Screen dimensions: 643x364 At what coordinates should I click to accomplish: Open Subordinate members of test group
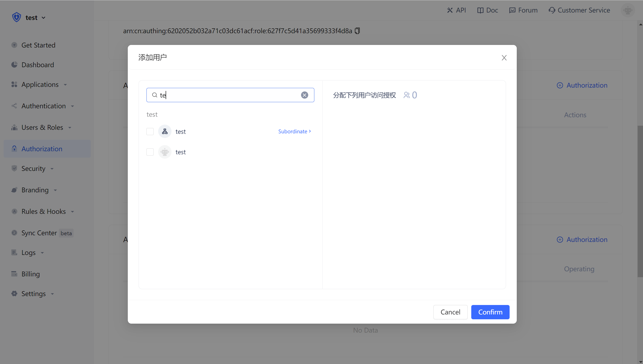point(294,131)
